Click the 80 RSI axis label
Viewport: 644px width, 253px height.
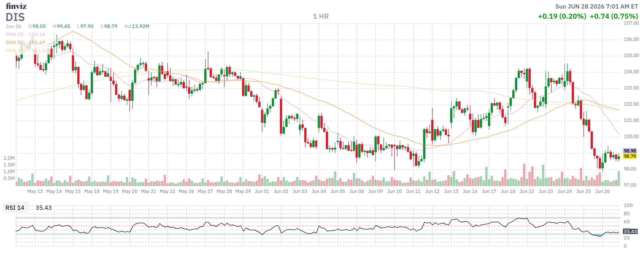click(x=627, y=214)
